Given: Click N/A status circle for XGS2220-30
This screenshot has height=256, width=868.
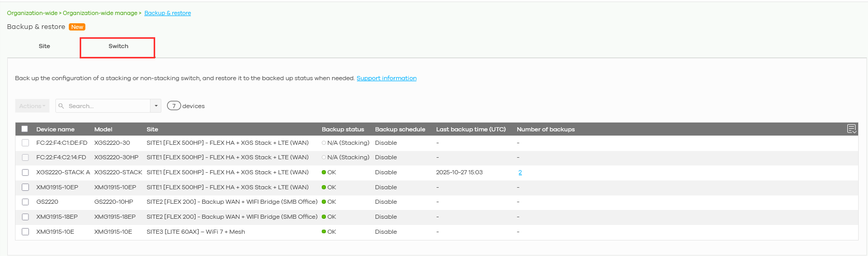Looking at the screenshot, I should [x=324, y=143].
